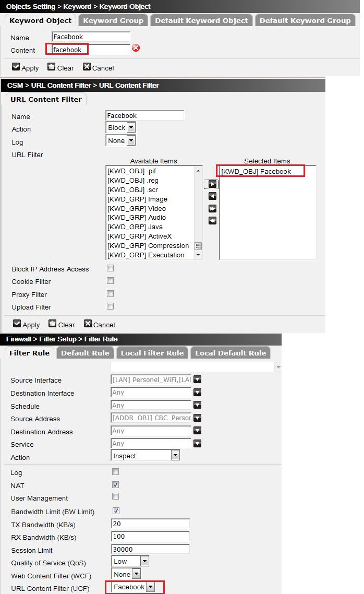Apply the Keyword Object settings
364x594 pixels.
[25, 67]
